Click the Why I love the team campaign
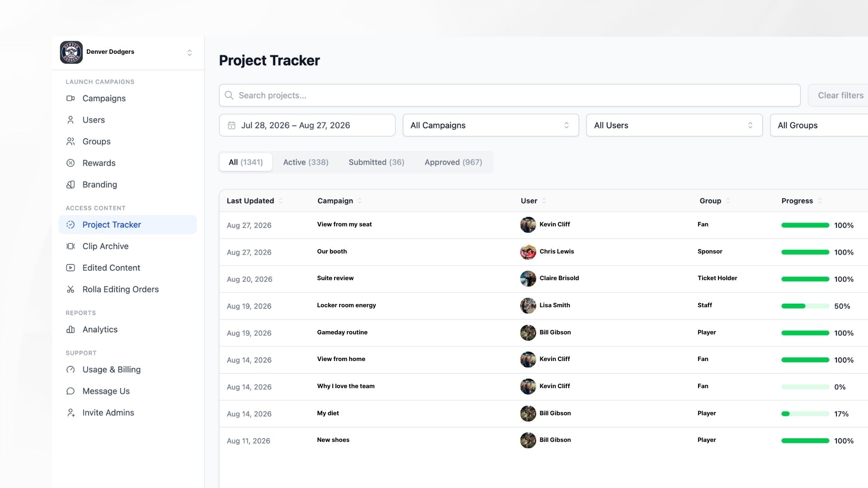This screenshot has width=868, height=488. (x=345, y=386)
